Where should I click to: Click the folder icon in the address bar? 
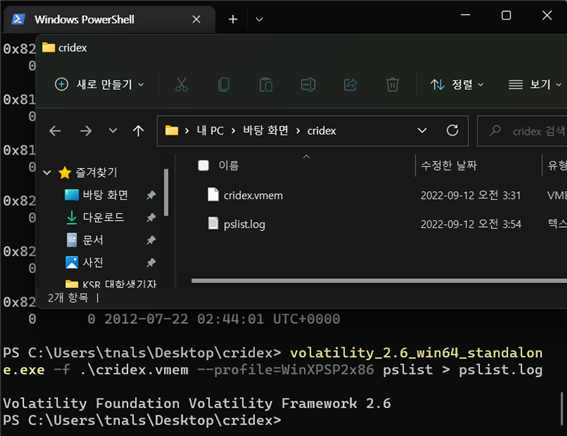[x=171, y=130]
